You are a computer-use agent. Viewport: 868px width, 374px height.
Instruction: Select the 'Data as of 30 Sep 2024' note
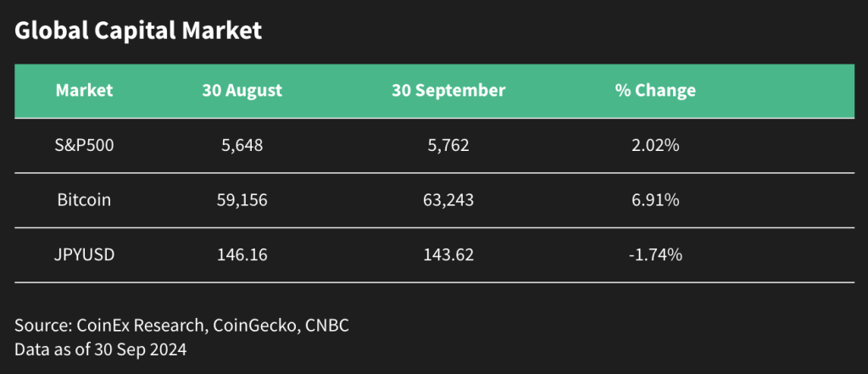tap(98, 349)
